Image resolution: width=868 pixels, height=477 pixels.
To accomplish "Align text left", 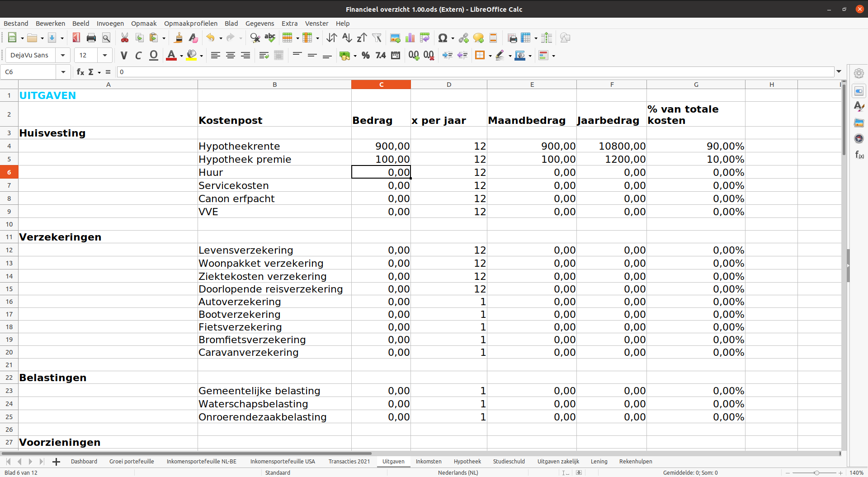I will click(x=216, y=55).
